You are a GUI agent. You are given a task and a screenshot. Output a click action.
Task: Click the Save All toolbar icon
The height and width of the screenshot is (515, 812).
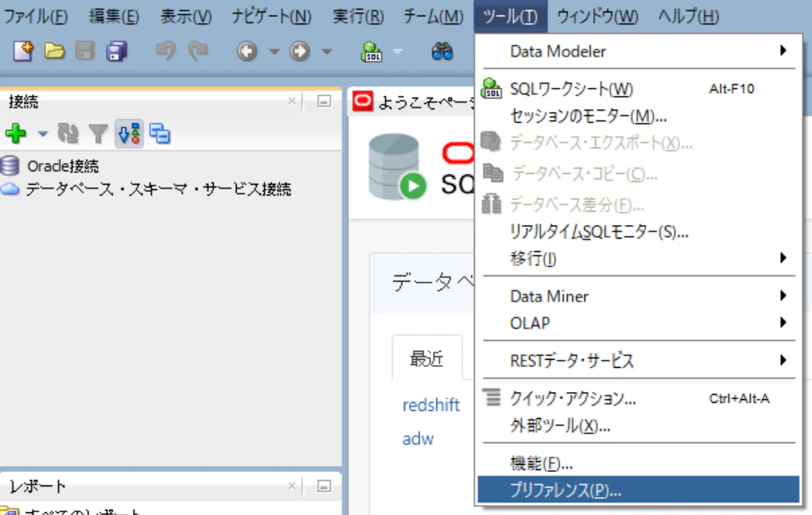(x=117, y=51)
